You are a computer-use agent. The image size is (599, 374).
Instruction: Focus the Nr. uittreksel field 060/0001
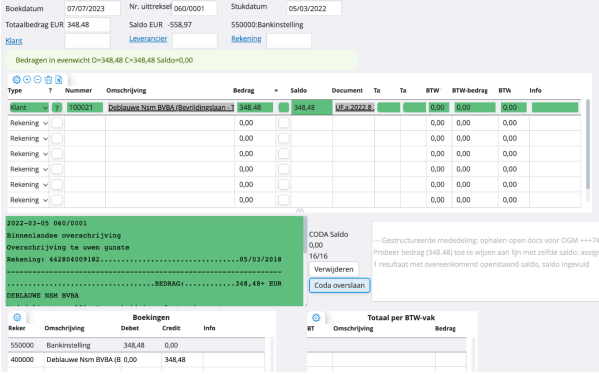tap(194, 8)
